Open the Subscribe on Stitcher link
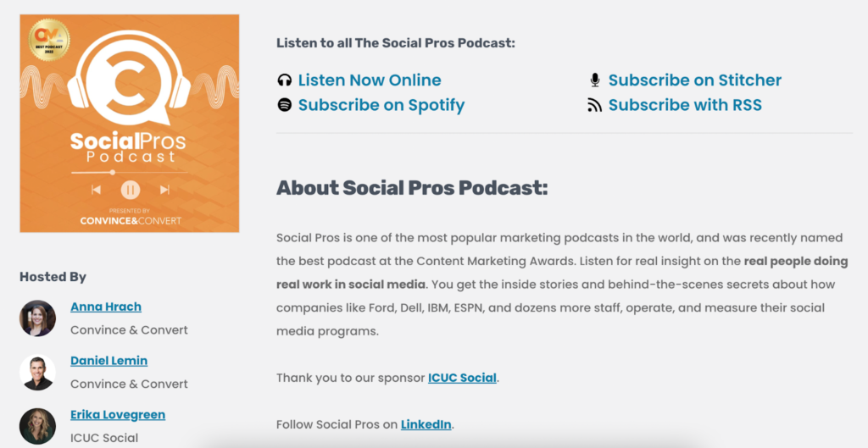 point(695,80)
